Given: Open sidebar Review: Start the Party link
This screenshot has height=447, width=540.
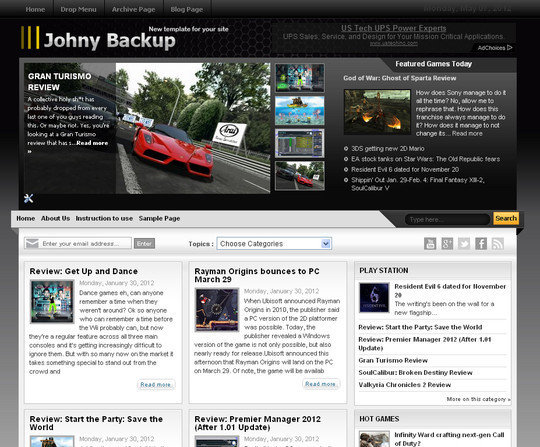Looking at the screenshot, I should point(420,327).
